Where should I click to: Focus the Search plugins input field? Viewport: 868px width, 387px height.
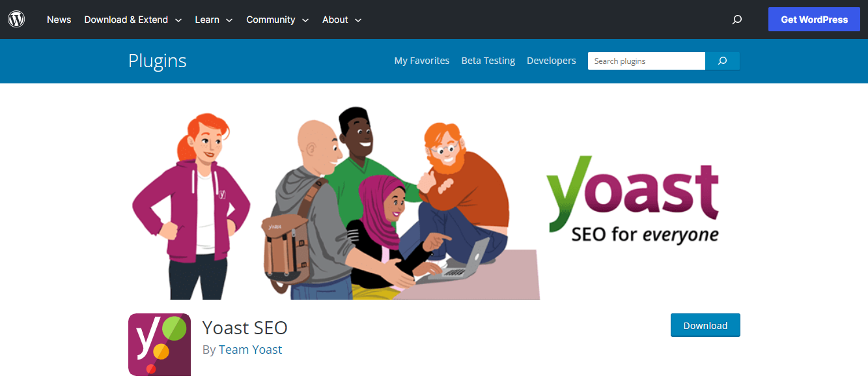(x=647, y=61)
